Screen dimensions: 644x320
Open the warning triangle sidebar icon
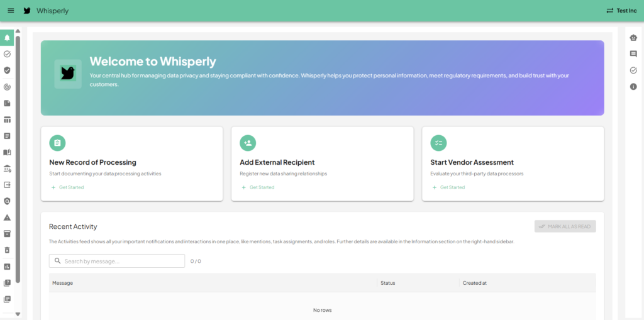[x=7, y=218]
